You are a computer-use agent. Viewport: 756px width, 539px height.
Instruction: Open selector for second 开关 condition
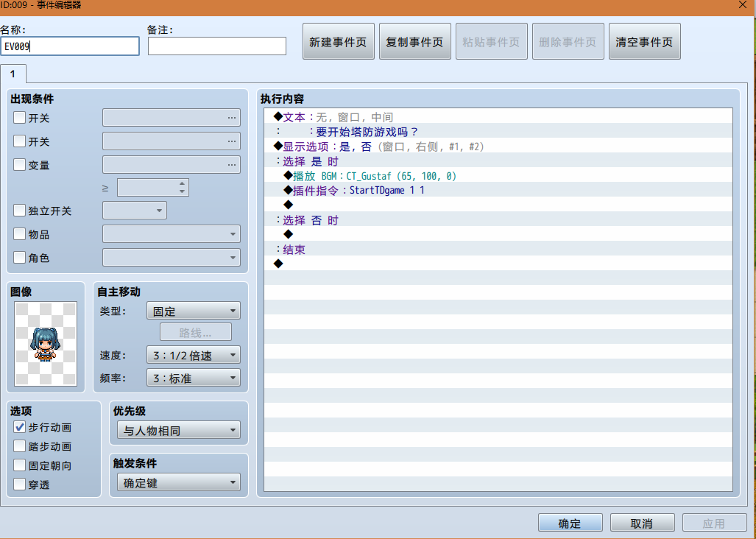click(x=232, y=141)
